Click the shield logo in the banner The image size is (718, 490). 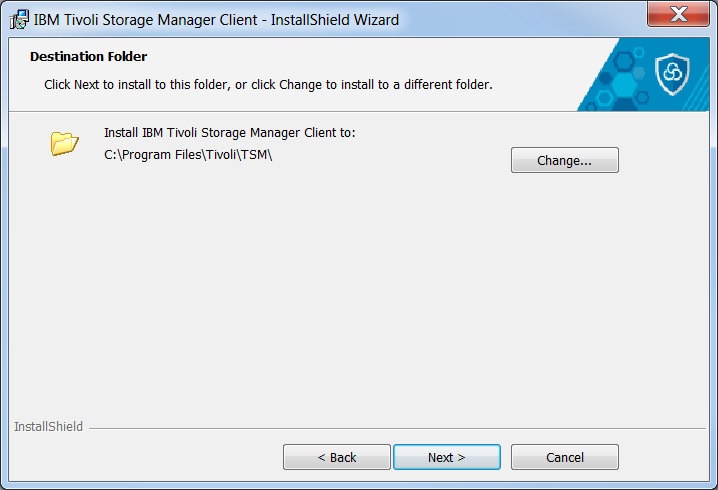pos(672,74)
